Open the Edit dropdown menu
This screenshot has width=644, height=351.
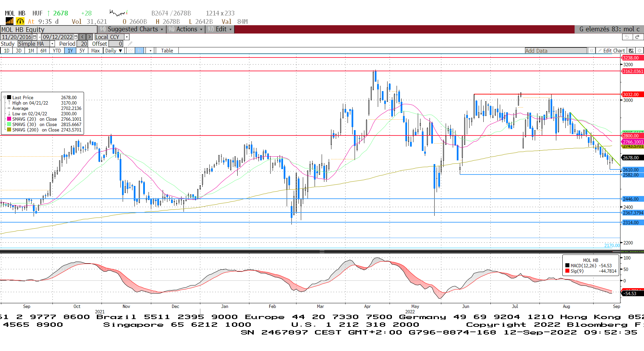click(x=220, y=29)
